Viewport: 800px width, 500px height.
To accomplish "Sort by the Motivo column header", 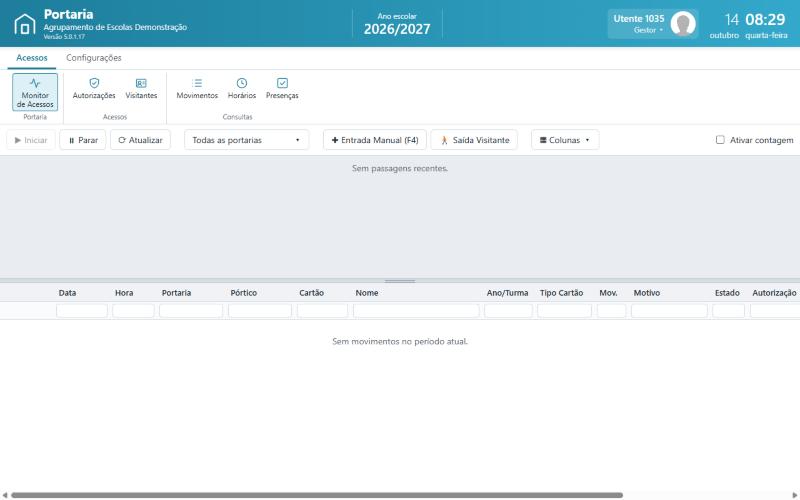I will (647, 293).
